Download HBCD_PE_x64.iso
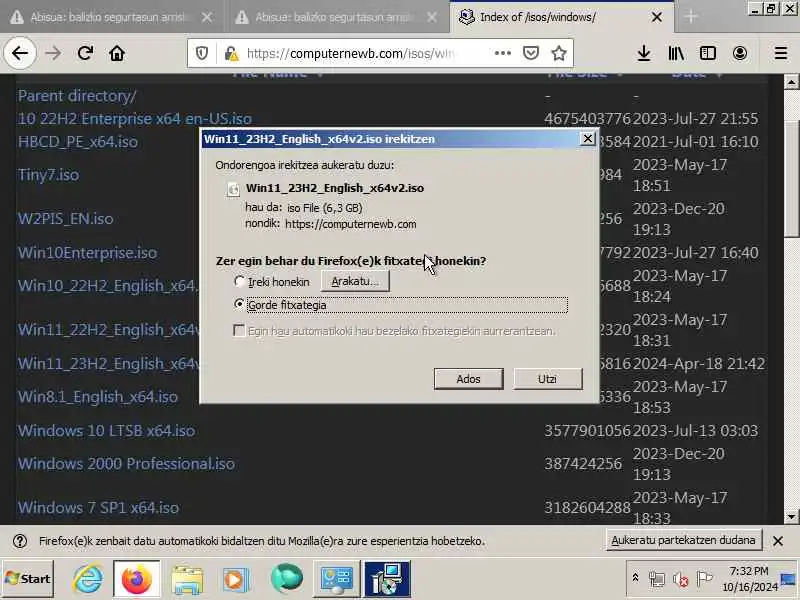 pos(78,141)
